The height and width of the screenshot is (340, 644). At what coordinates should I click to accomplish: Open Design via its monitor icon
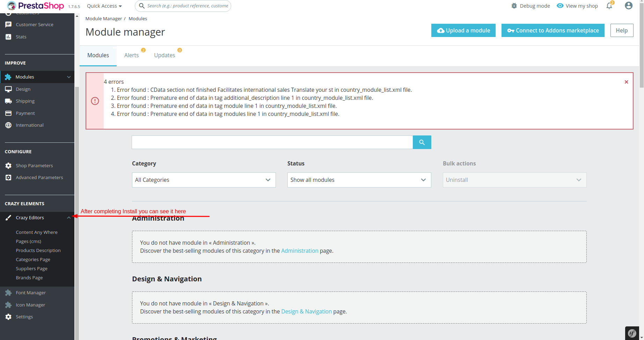click(8, 89)
